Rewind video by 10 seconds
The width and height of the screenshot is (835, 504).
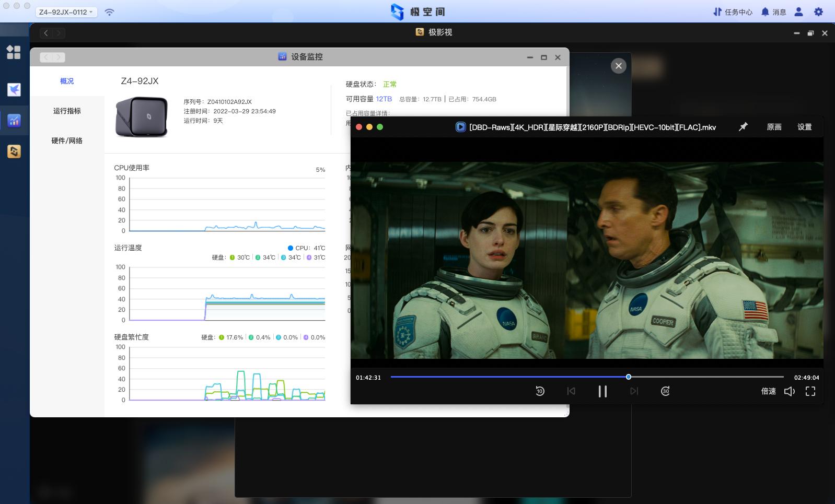pyautogui.click(x=540, y=391)
